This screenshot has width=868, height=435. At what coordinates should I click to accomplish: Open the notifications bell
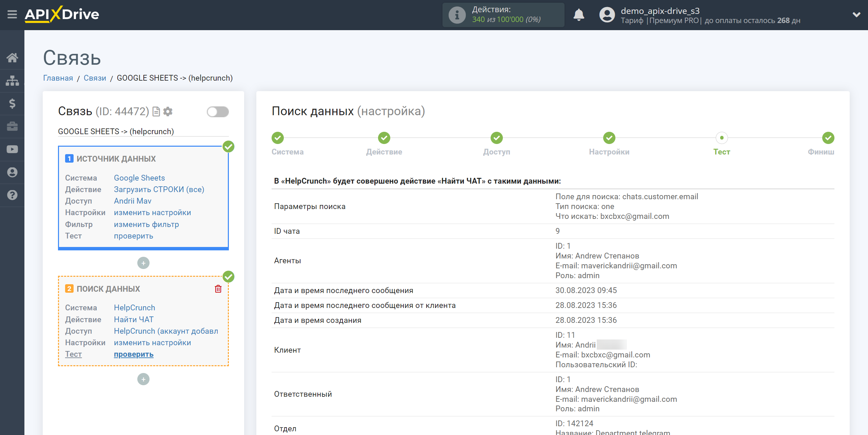point(579,15)
